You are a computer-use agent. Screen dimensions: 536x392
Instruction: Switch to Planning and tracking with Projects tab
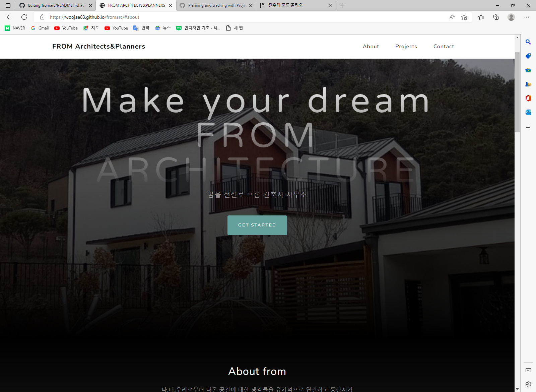tap(216, 5)
